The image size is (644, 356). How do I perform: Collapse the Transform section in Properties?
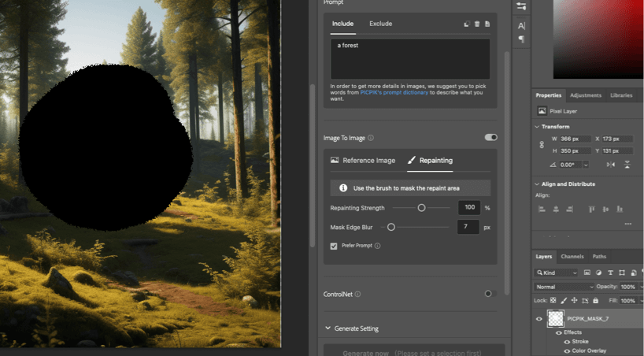point(537,127)
